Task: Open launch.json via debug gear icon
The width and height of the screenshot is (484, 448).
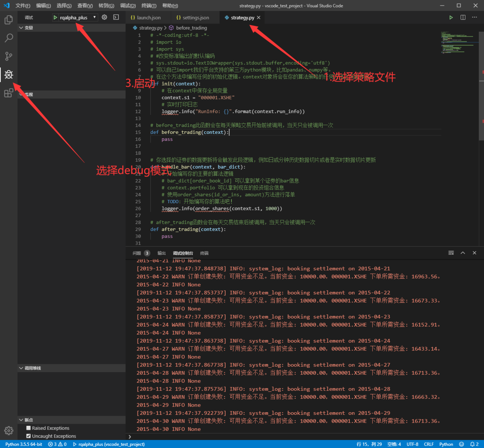Action: [104, 17]
